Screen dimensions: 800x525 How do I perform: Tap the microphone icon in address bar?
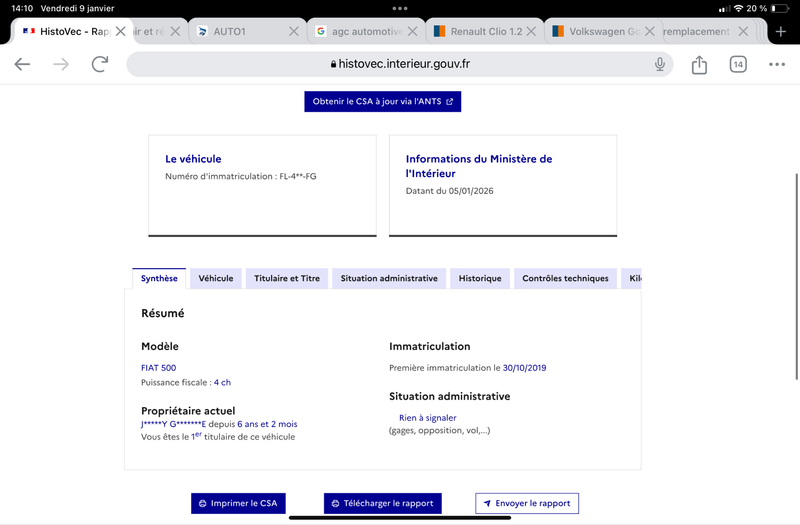pyautogui.click(x=660, y=64)
